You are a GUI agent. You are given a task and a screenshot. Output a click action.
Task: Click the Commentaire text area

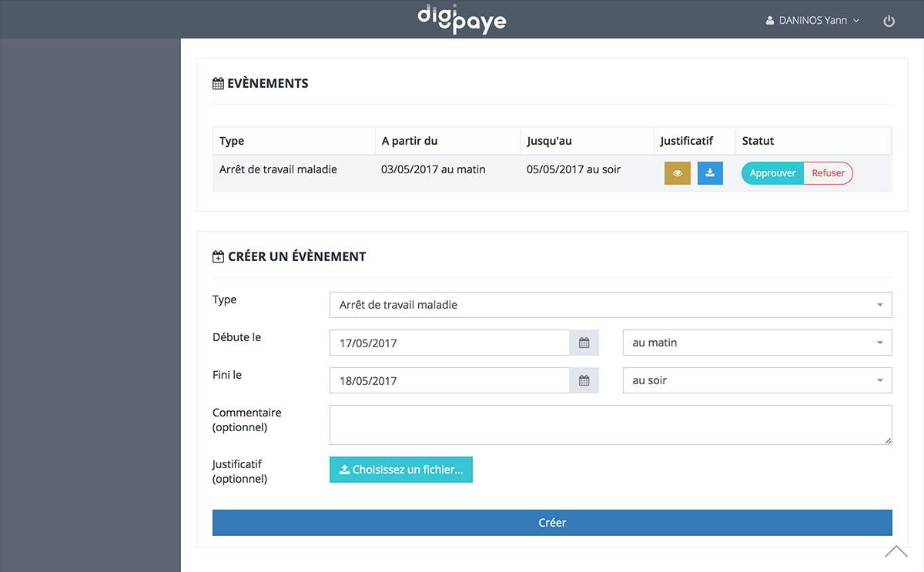610,425
